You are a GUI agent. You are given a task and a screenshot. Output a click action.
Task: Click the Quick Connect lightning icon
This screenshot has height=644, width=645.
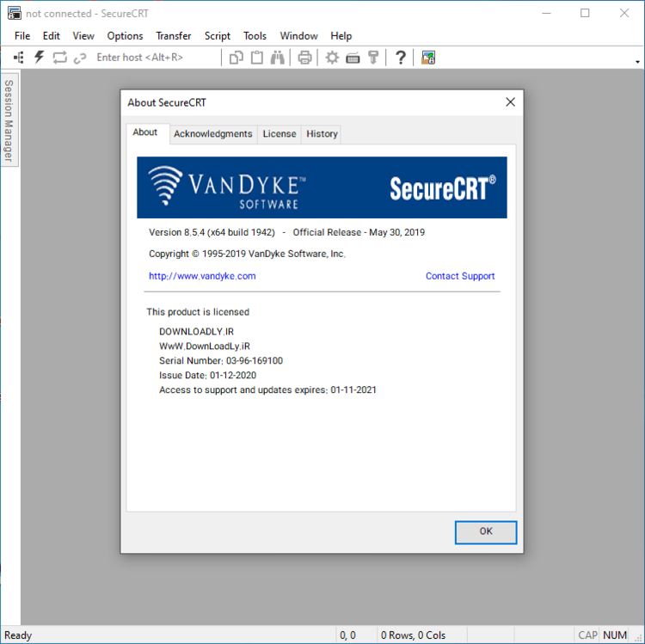39,58
